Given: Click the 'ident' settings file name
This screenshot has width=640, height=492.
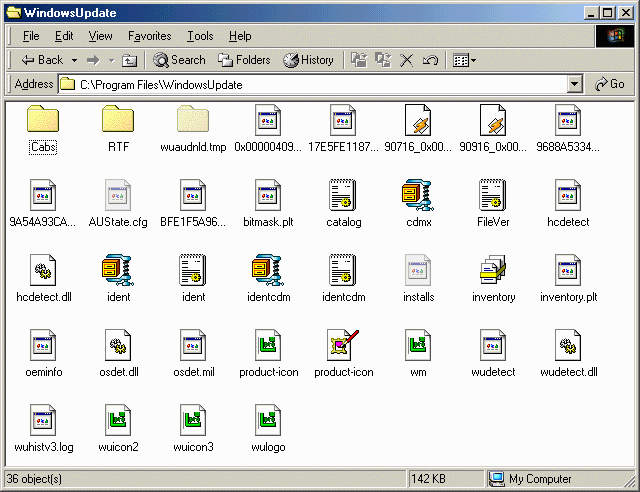Looking at the screenshot, I should (x=193, y=297).
